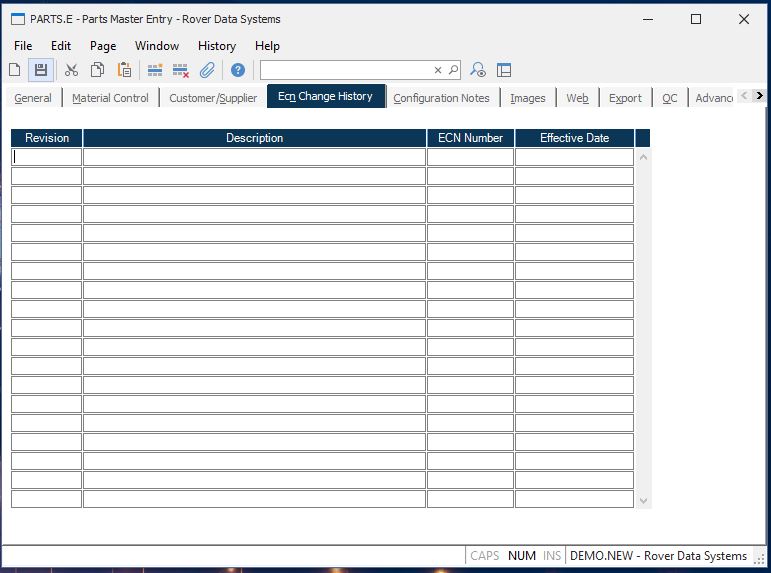The height and width of the screenshot is (573, 771).
Task: Click the magnifier search icon
Action: (x=453, y=70)
